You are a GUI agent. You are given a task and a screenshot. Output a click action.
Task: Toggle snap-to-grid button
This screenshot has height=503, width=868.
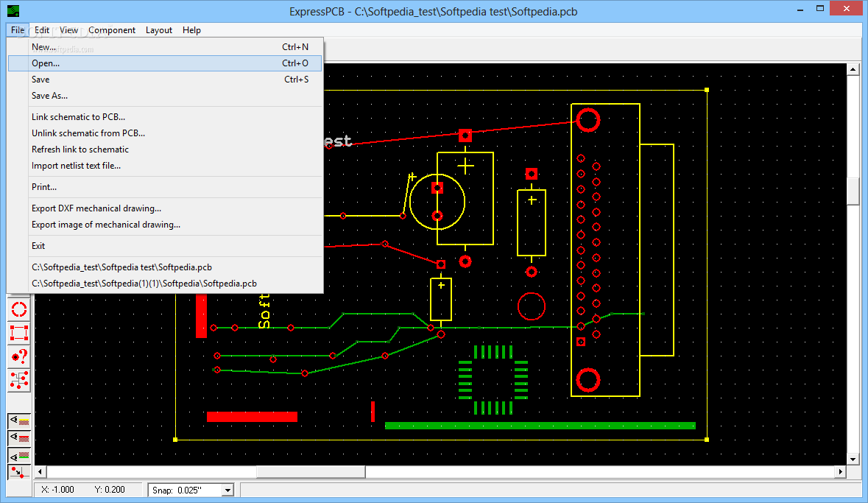[18, 472]
